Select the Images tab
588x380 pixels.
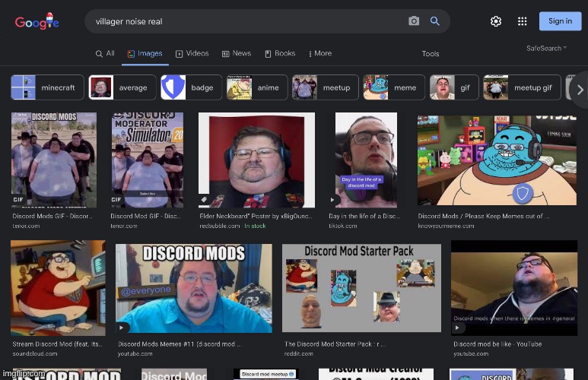145,54
